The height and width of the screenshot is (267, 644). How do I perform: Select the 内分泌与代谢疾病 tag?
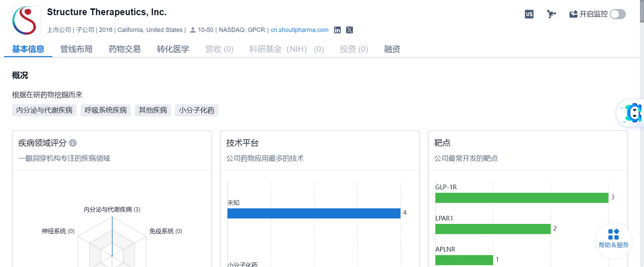coord(44,110)
